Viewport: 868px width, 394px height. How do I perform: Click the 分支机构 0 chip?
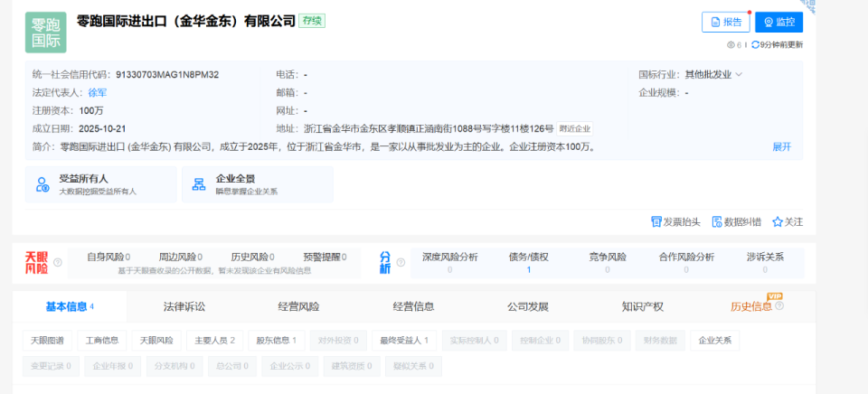(175, 366)
